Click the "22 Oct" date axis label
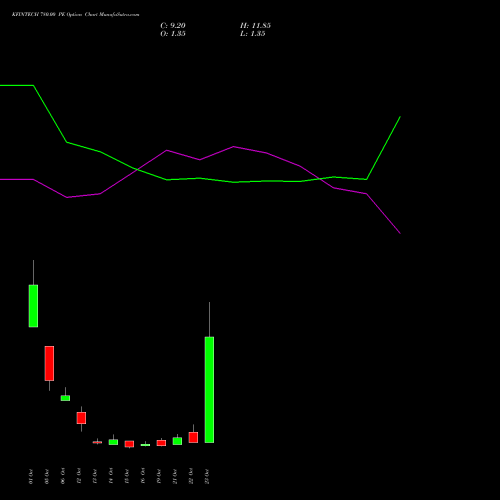500x500 pixels. (191, 476)
